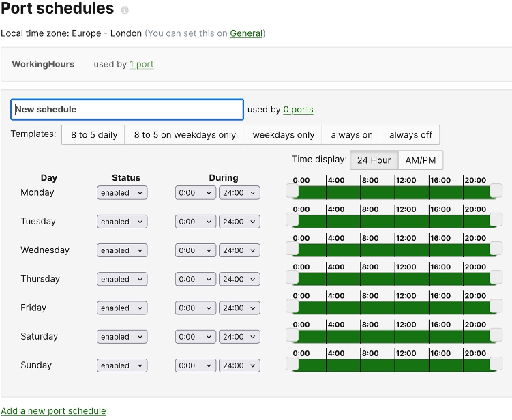512x420 pixels.
Task: Click Wednesday timeline end slider handle
Action: click(496, 248)
